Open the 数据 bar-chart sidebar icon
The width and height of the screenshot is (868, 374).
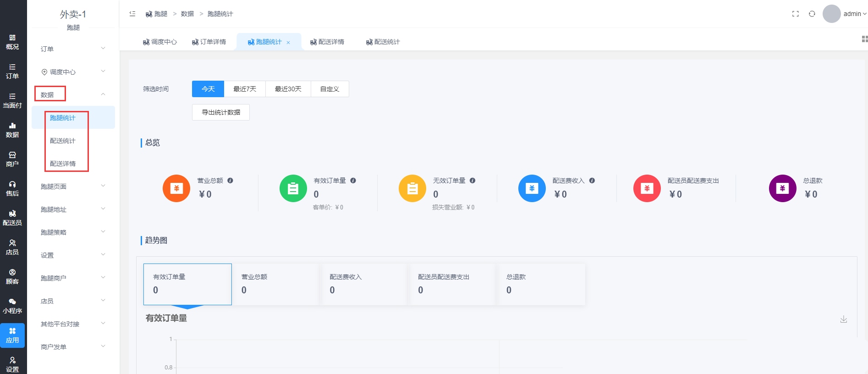click(12, 130)
